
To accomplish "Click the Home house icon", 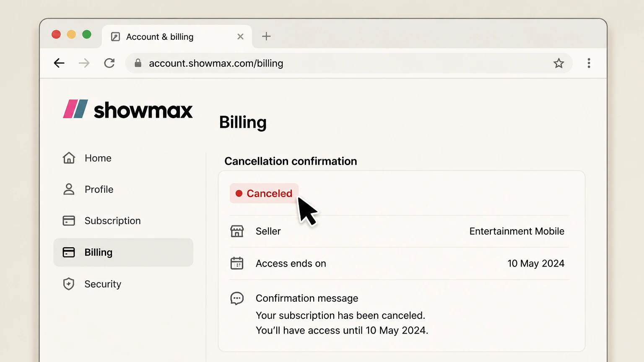I will tap(69, 158).
